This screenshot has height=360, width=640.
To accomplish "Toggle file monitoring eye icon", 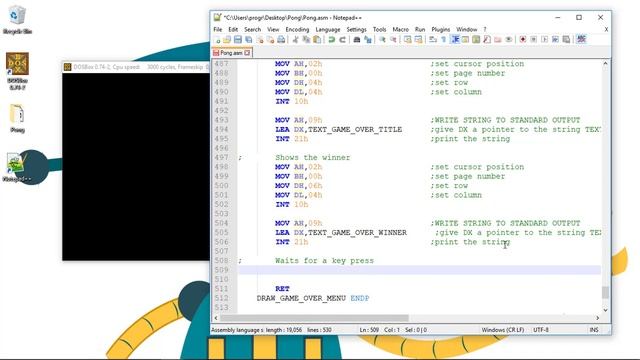I will [509, 40].
